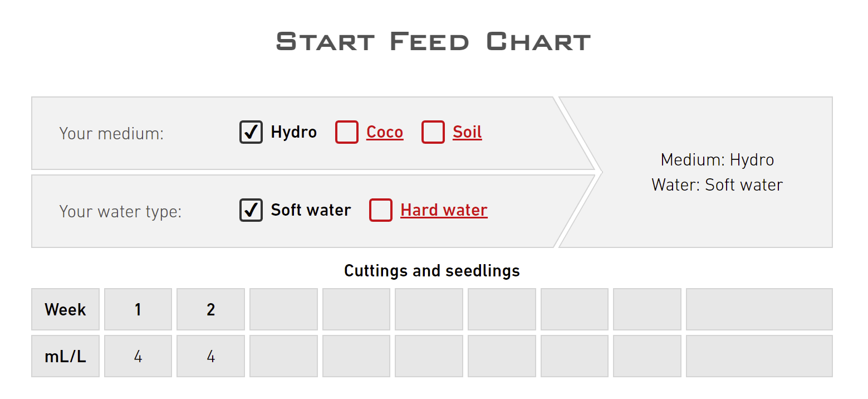The image size is (868, 399).
Task: Tick the Coco medium checkbox
Action: pyautogui.click(x=346, y=132)
